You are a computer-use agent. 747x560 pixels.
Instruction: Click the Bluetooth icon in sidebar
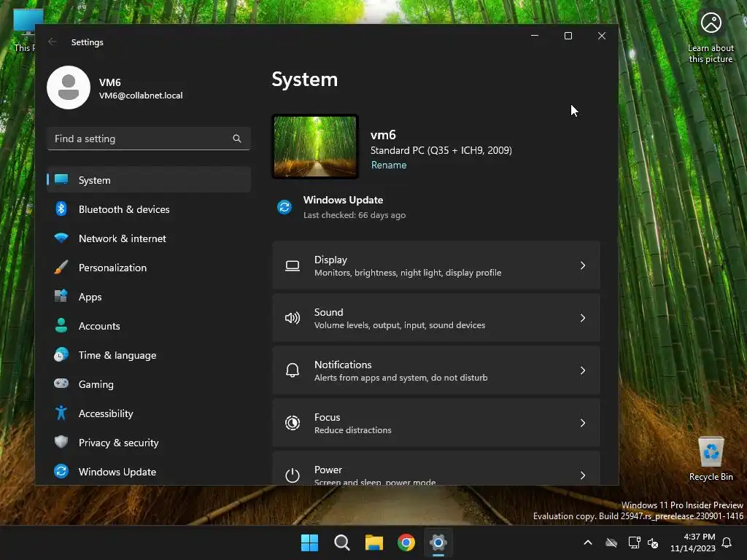pyautogui.click(x=61, y=209)
